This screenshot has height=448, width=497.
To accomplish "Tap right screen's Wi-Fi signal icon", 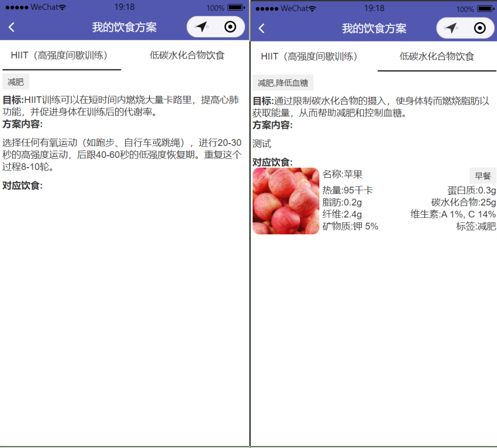I will pyautogui.click(x=312, y=9).
